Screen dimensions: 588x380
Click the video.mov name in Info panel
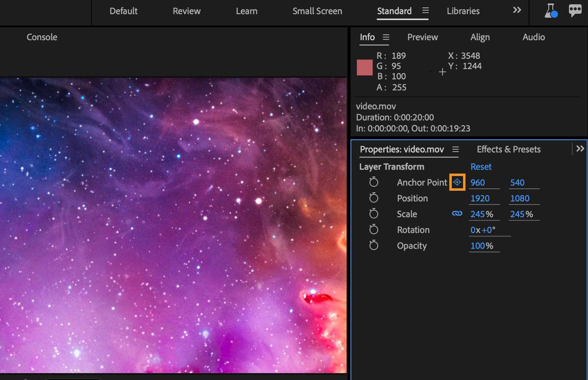coord(376,106)
